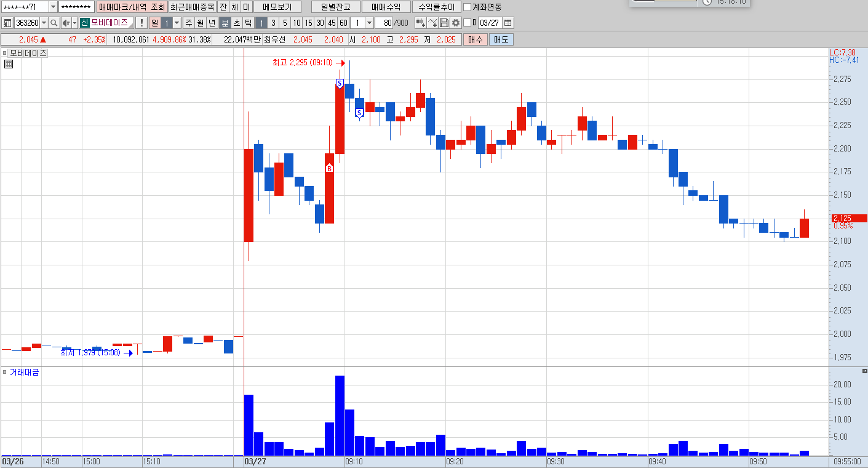The width and height of the screenshot is (868, 468).
Task: Click the 매도 sell button
Action: [x=501, y=39]
